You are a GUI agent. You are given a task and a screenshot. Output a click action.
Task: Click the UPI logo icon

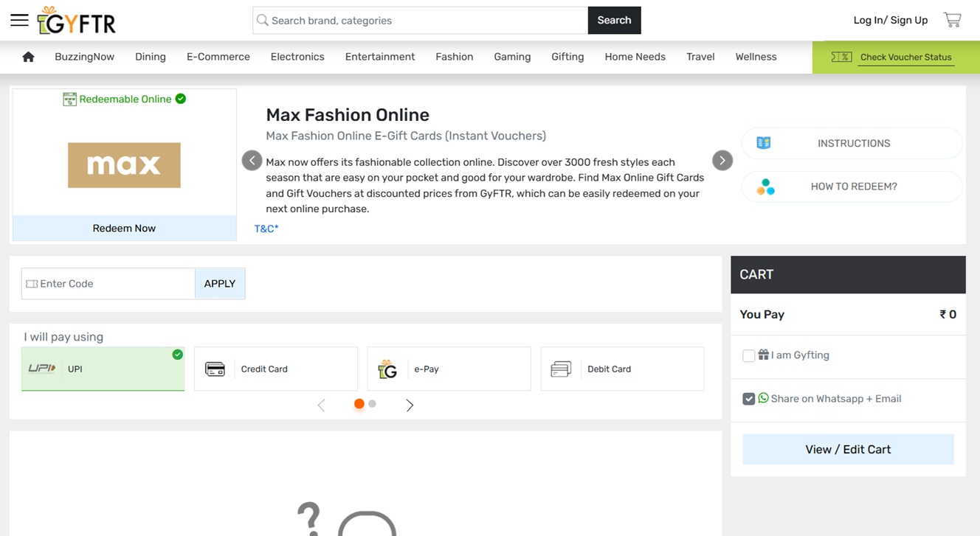click(x=42, y=369)
